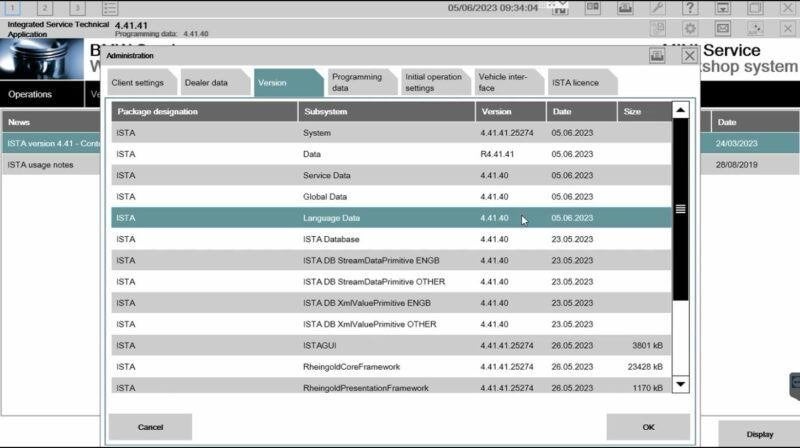This screenshot has height=448, width=800.
Task: Sort by Size column header
Action: pos(644,112)
